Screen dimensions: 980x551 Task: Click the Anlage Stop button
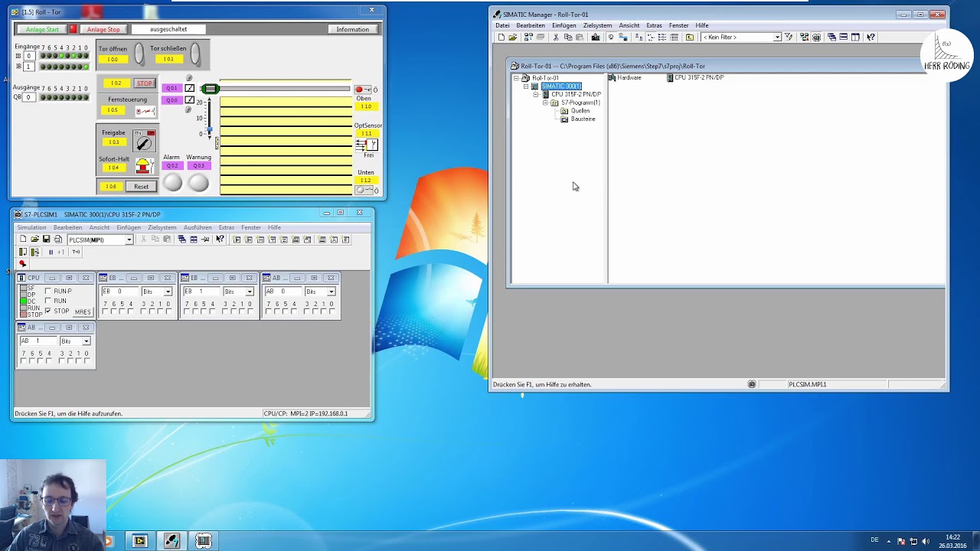click(x=103, y=29)
